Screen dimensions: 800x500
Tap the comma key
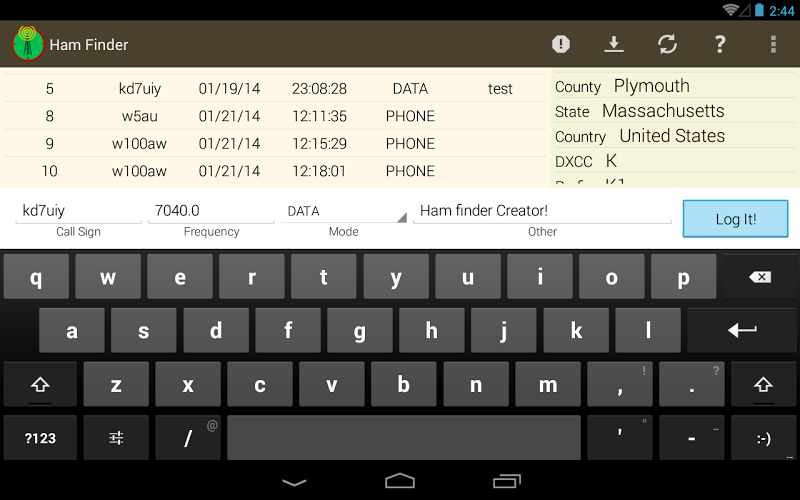point(620,384)
